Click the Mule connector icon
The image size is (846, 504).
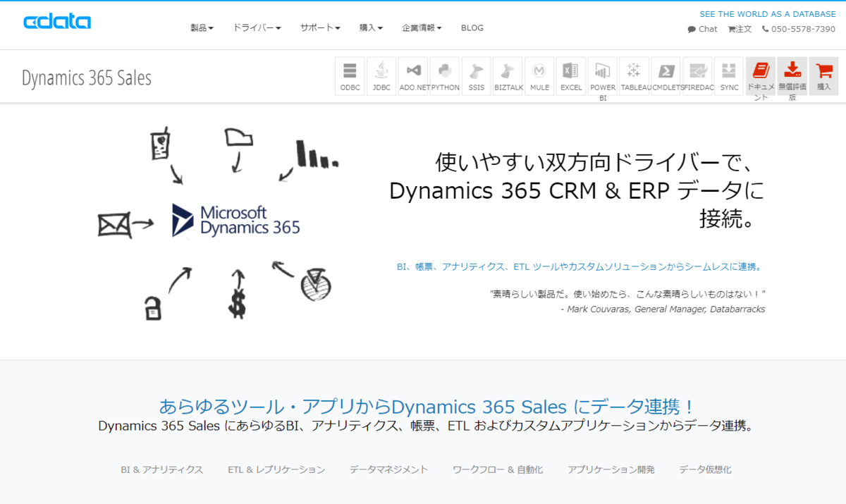point(539,76)
